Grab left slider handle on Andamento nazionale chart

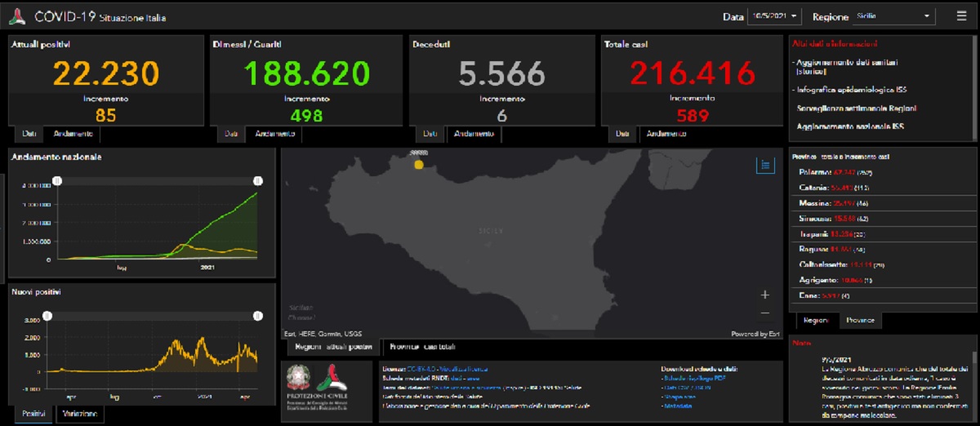click(56, 180)
